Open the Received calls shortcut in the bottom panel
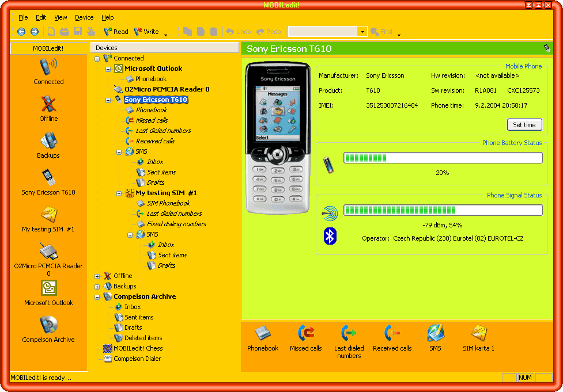This screenshot has height=392, width=563. click(x=392, y=338)
